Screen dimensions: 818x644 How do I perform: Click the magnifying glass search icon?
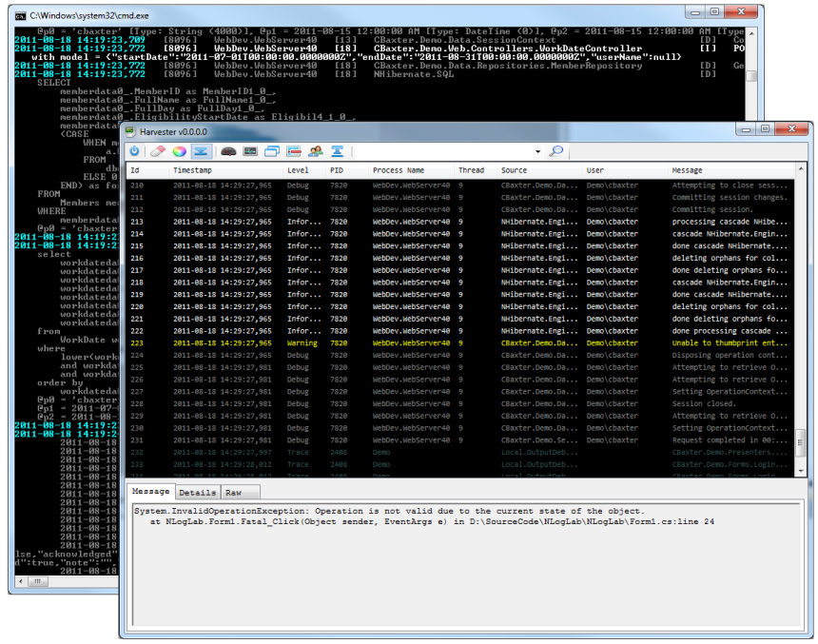[x=556, y=151]
